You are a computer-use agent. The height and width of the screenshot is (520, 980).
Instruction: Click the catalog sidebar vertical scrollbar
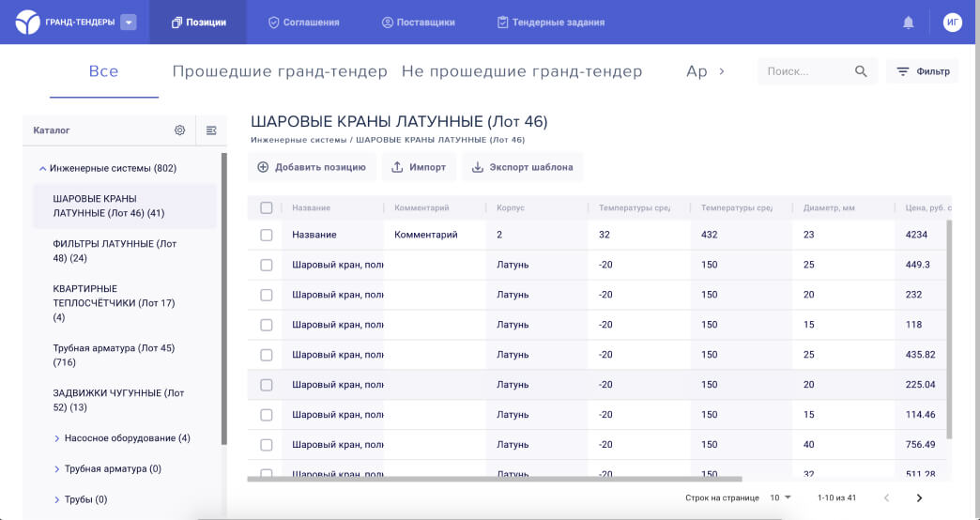click(x=224, y=298)
